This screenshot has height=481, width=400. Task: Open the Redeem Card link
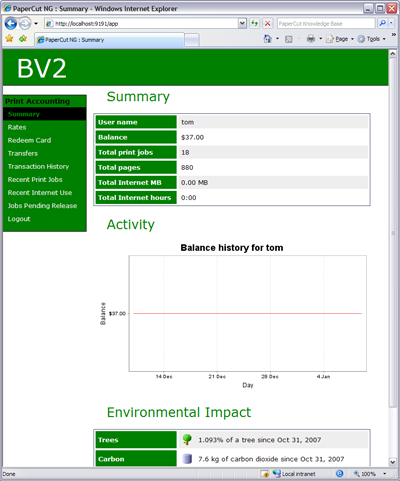point(29,140)
